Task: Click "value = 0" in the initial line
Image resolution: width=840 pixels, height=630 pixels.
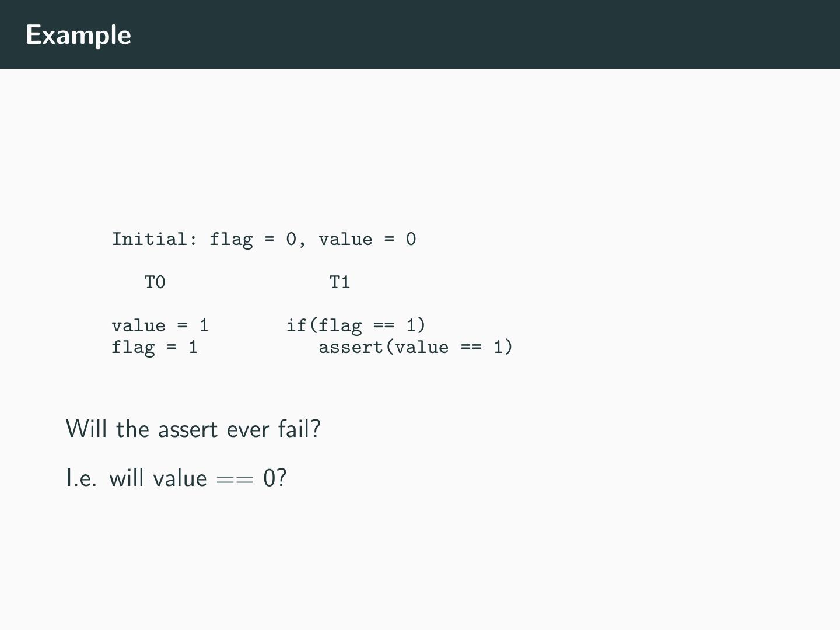Action: (x=367, y=239)
